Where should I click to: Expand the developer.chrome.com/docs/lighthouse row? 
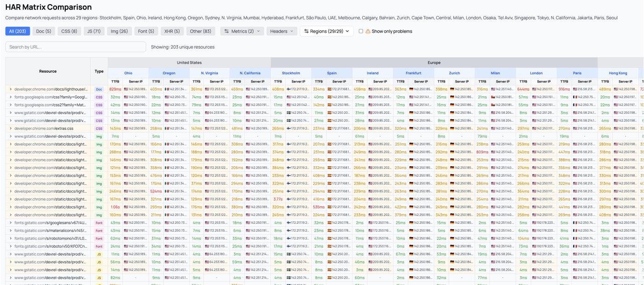pos(11,89)
